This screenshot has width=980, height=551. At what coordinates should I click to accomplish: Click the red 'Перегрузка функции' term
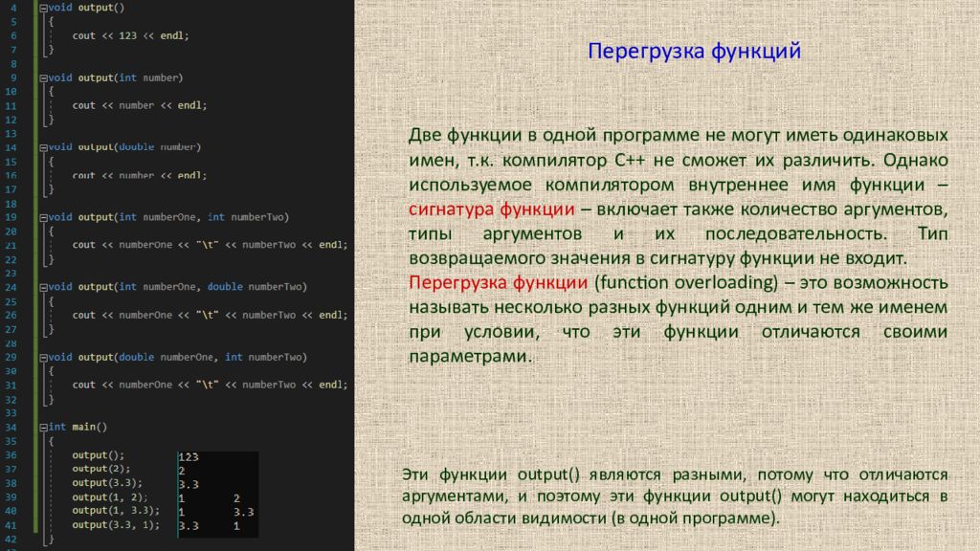click(x=498, y=284)
